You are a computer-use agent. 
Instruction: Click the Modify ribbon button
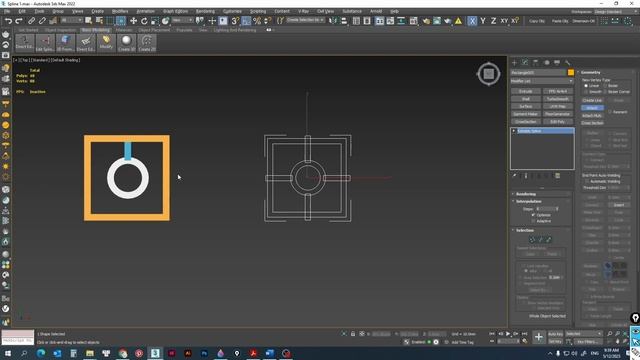pos(106,42)
